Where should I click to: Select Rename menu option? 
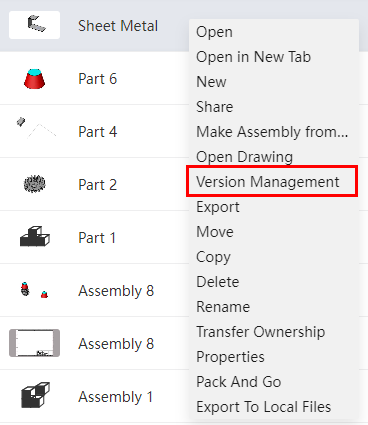click(x=223, y=307)
